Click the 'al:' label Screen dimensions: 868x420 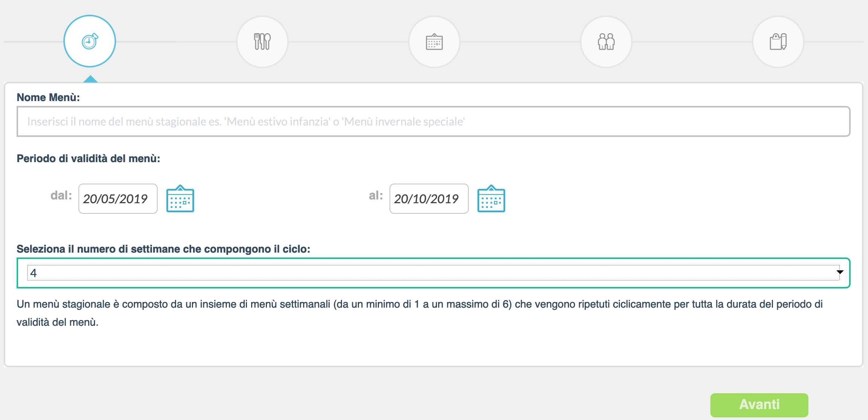pyautogui.click(x=376, y=195)
